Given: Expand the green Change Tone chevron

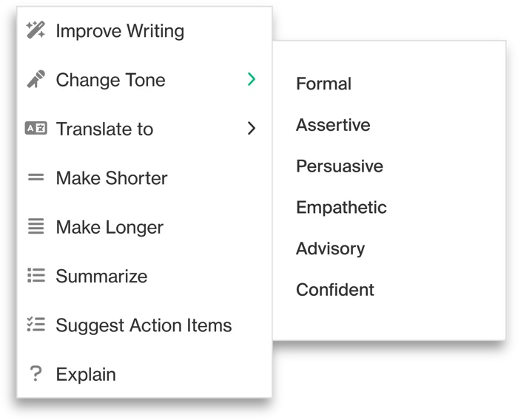Looking at the screenshot, I should (x=252, y=79).
